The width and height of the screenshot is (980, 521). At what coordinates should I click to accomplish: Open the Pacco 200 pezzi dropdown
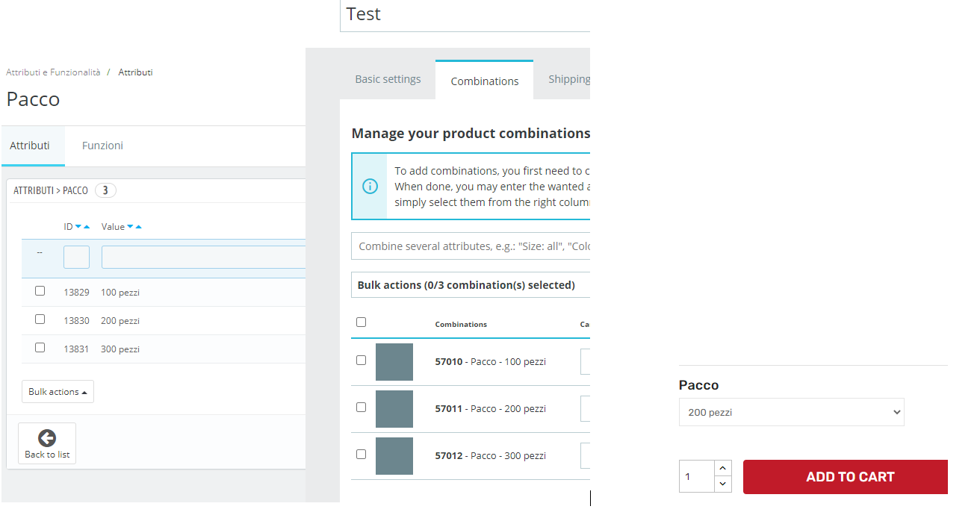791,412
